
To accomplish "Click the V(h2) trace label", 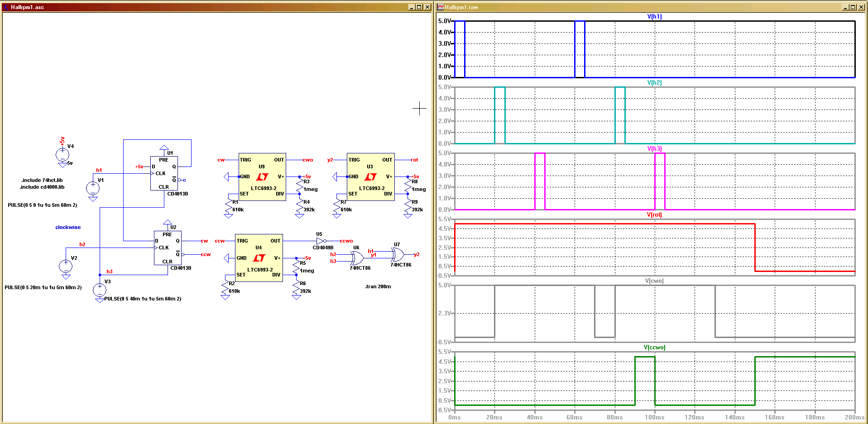I will point(654,83).
